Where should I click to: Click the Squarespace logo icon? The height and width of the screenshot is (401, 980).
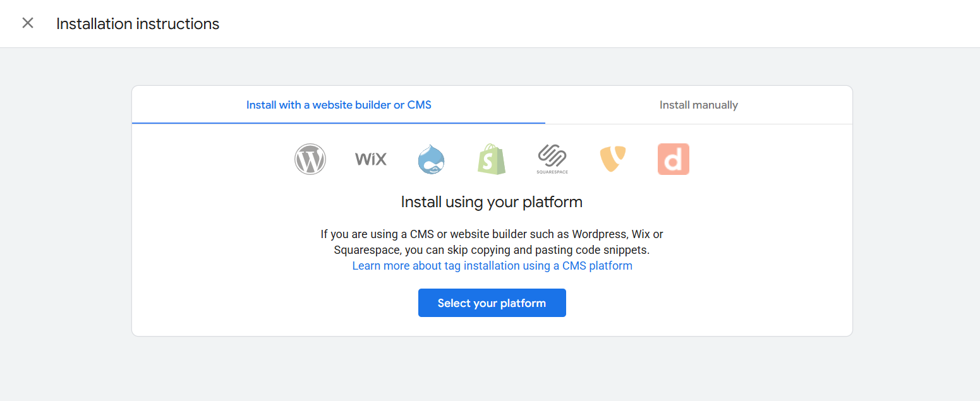tap(552, 159)
